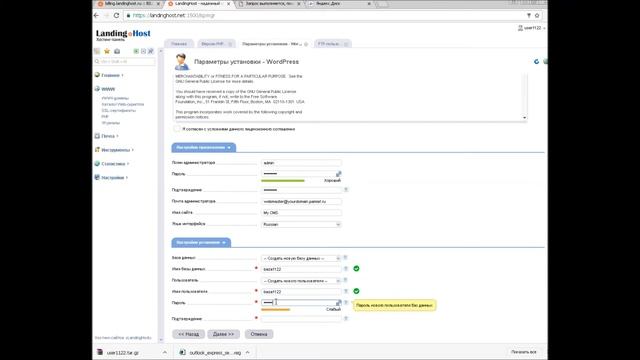Screen dimensions: 640x360
Task: Click the 'Далее >>' button
Action: [x=223, y=334]
